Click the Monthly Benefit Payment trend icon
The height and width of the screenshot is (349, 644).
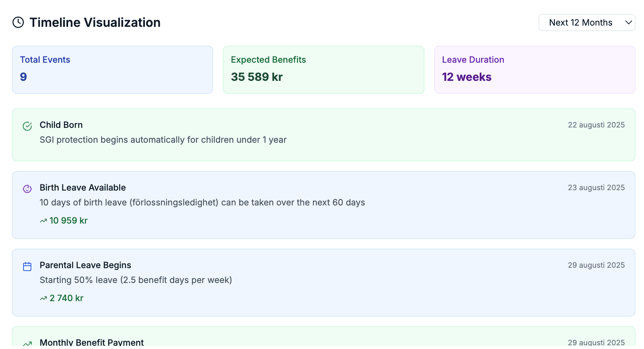point(27,343)
